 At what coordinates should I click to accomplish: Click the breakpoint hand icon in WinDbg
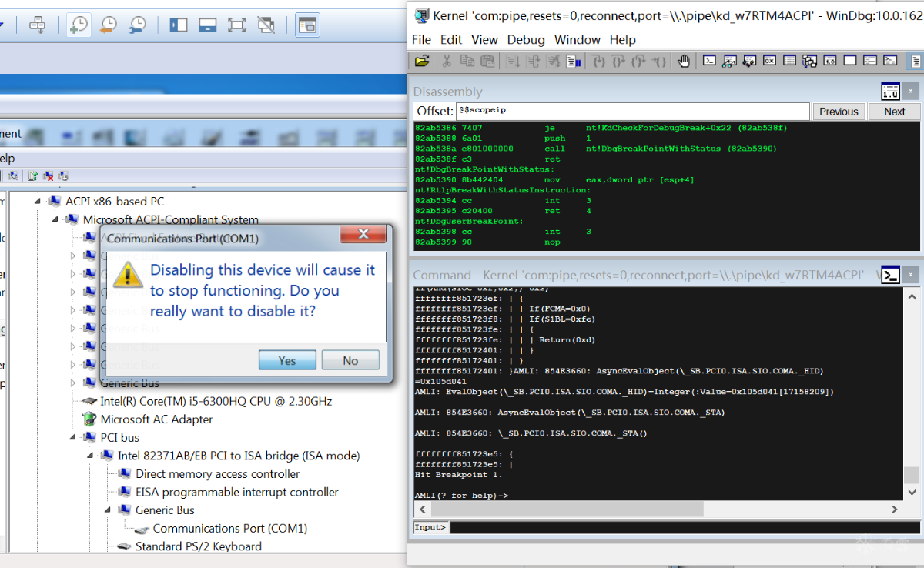tap(683, 62)
